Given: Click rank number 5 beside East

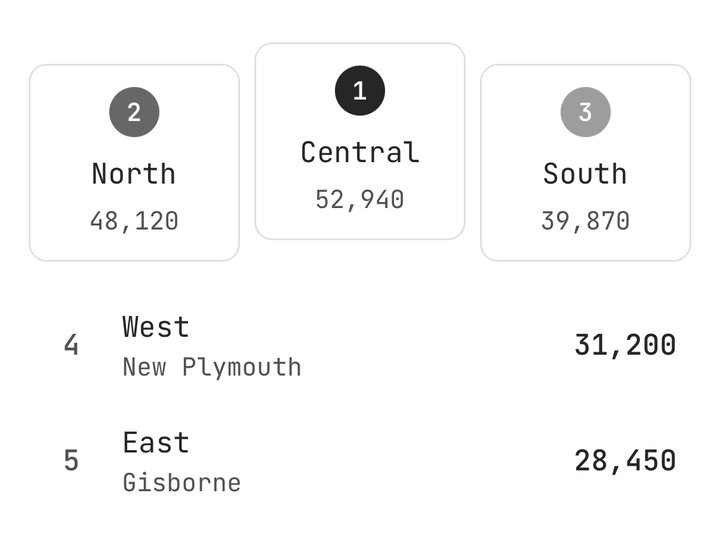Looking at the screenshot, I should pyautogui.click(x=71, y=461).
